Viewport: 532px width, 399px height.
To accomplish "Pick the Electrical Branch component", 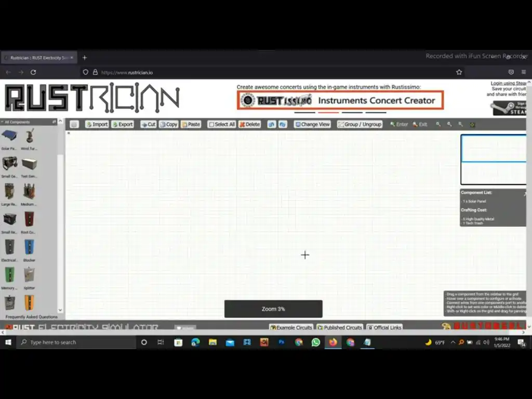I will (x=9, y=247).
